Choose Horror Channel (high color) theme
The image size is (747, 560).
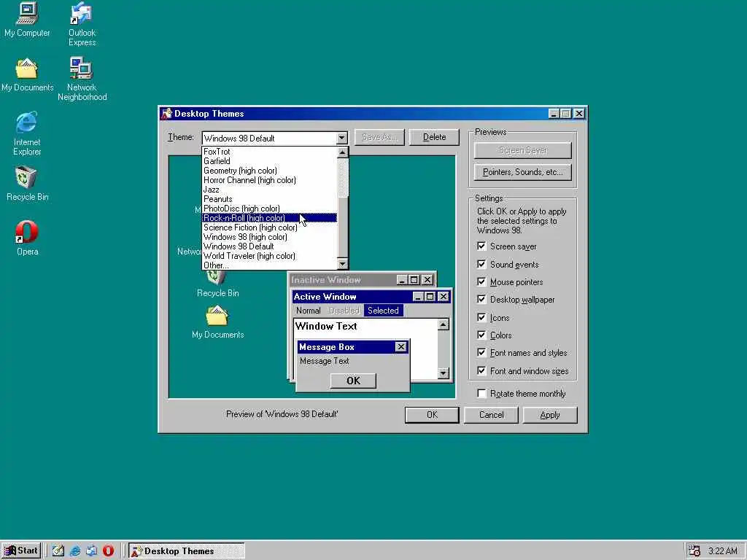(269, 180)
